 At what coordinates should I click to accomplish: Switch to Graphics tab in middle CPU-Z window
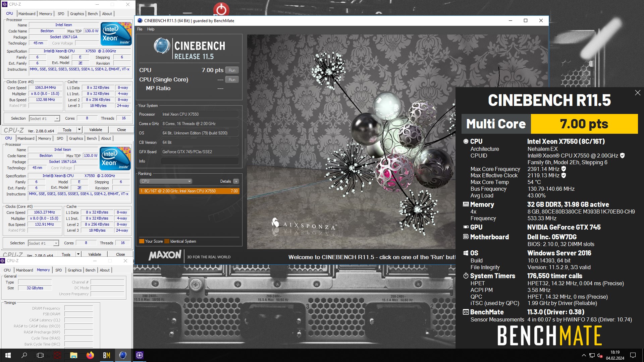click(76, 138)
